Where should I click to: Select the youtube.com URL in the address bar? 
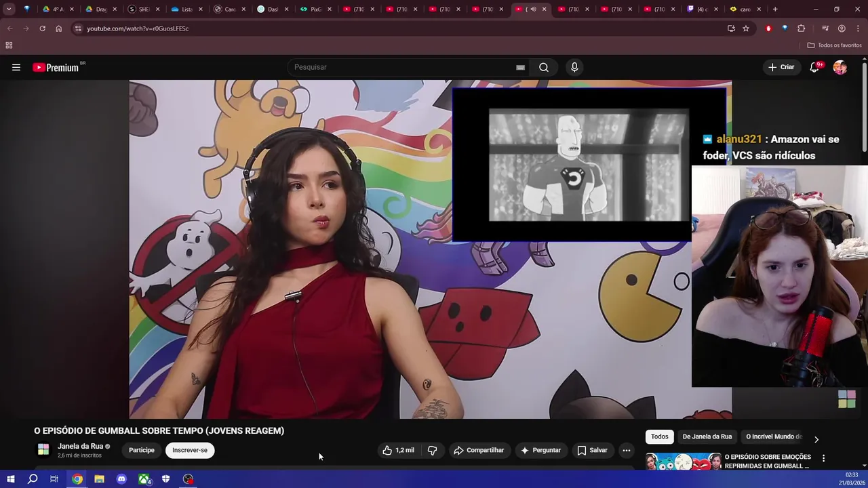tap(138, 28)
